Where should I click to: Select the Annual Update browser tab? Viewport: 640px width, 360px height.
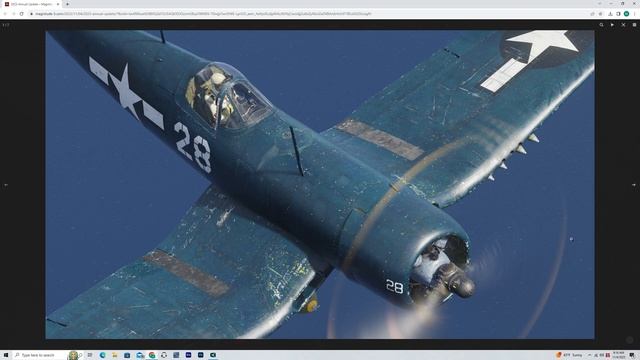point(32,4)
